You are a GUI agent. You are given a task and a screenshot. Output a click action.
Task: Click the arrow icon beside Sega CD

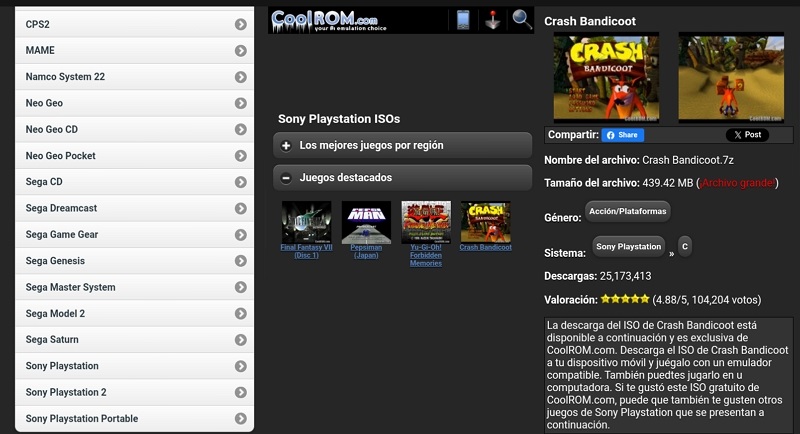click(x=241, y=182)
